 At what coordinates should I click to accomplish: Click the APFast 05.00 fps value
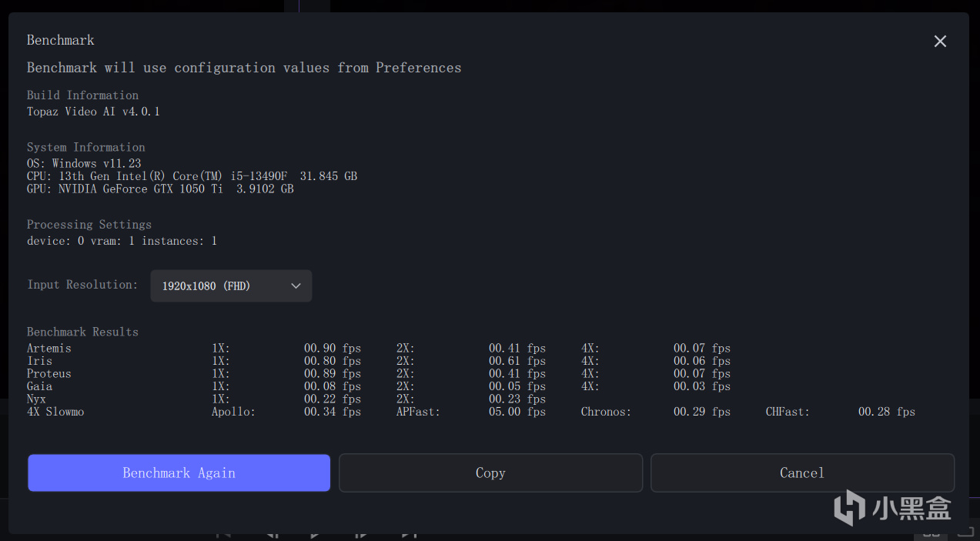(517, 412)
